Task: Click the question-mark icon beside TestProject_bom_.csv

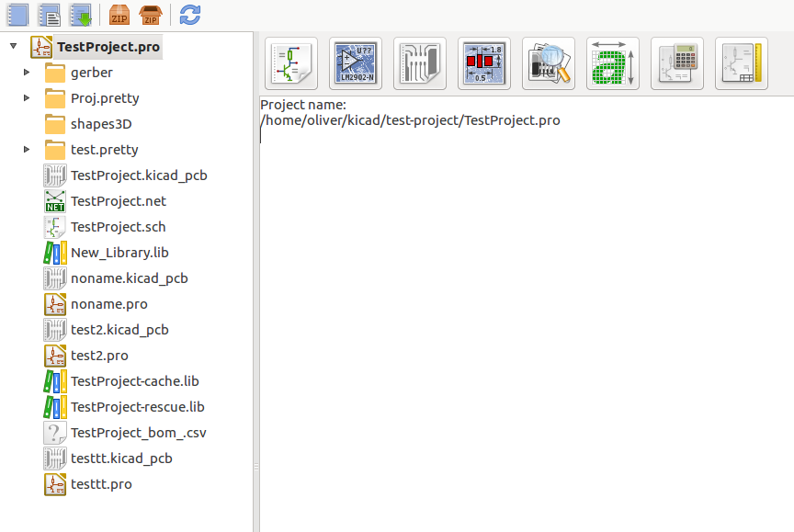Action: click(x=55, y=433)
